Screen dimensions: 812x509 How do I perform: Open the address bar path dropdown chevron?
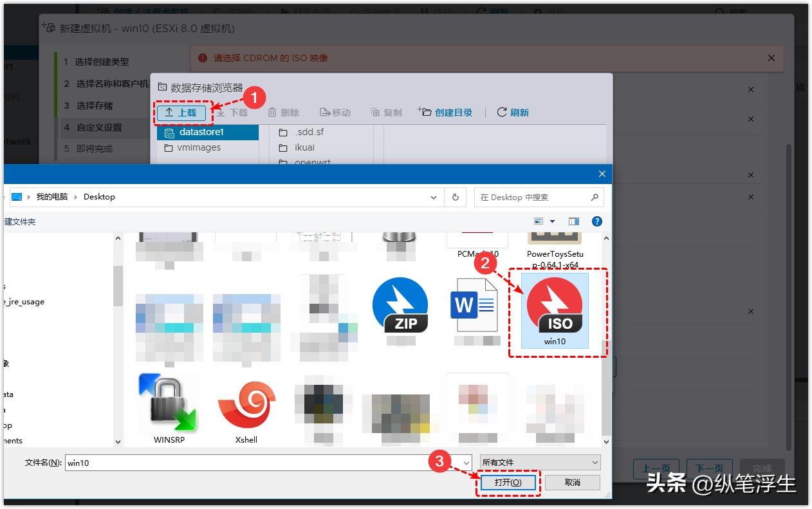click(x=432, y=197)
